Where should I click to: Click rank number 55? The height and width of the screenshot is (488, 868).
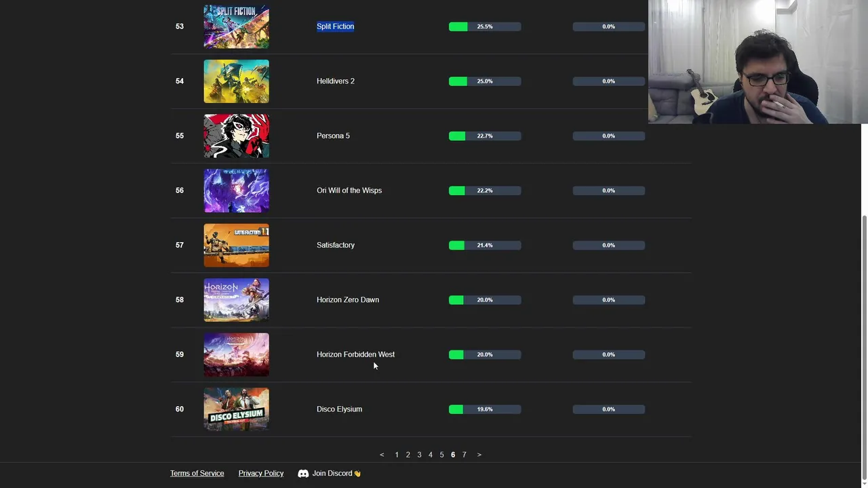[x=179, y=136]
